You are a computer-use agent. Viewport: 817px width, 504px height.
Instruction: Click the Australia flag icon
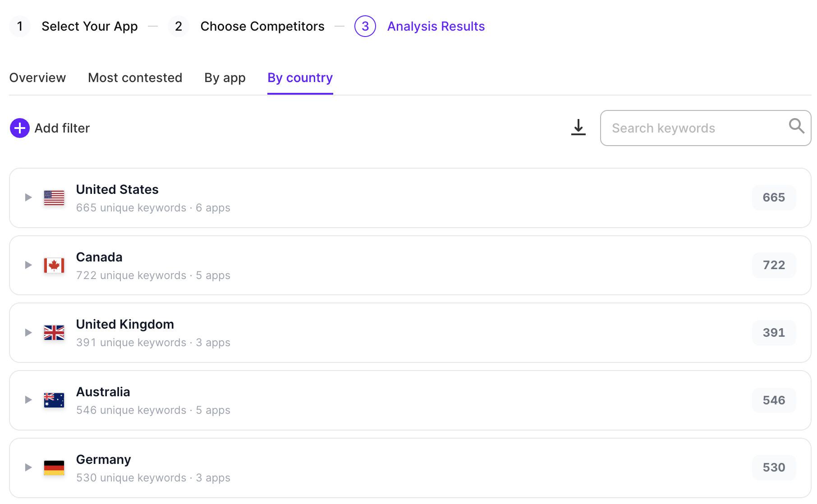coord(54,400)
